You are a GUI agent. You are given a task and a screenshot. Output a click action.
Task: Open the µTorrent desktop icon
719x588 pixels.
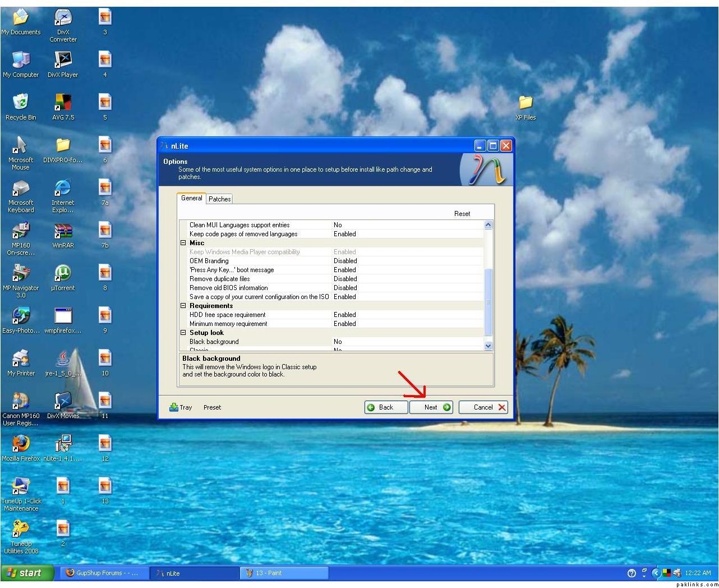[x=63, y=274]
